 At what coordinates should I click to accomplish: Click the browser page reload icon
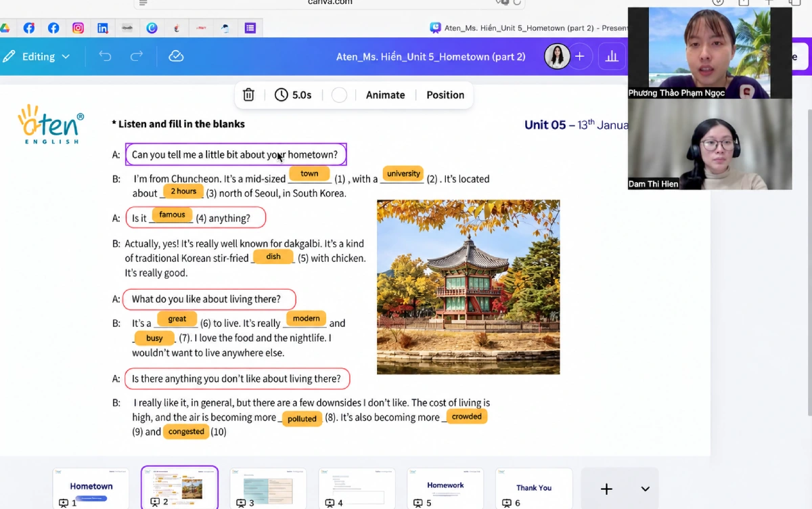coord(518,2)
